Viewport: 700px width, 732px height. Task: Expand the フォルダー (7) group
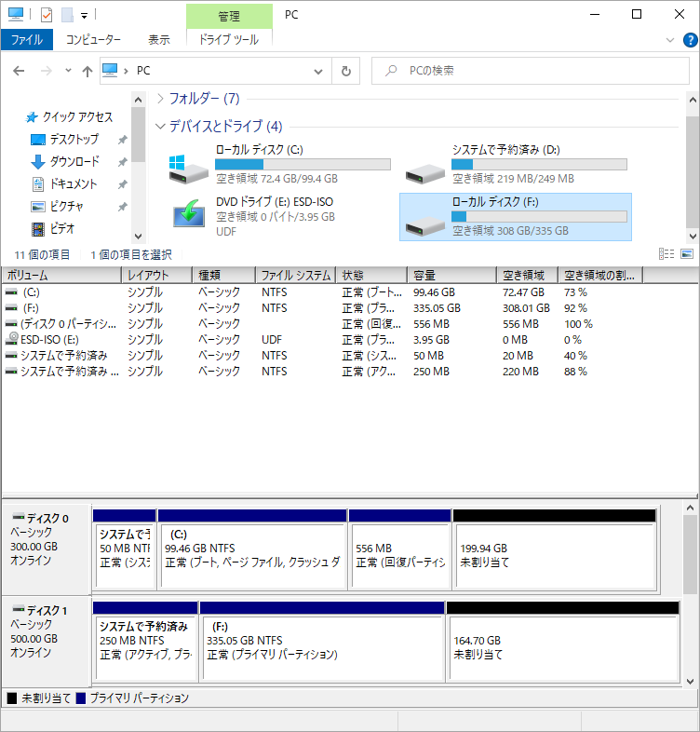point(160,99)
